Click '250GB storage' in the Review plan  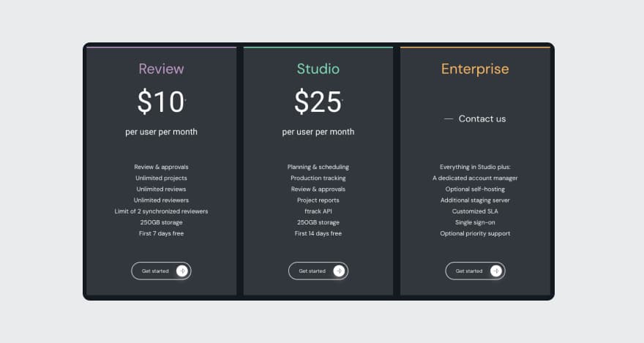[x=162, y=222]
